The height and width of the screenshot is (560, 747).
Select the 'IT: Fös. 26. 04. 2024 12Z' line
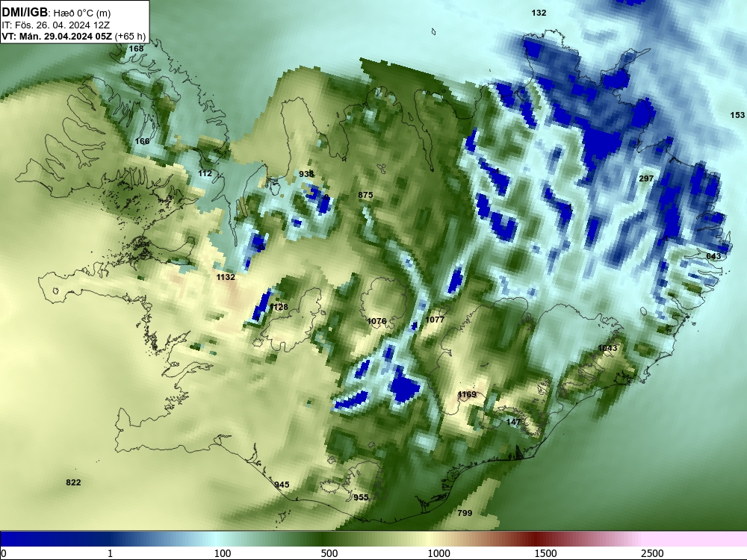(56, 25)
